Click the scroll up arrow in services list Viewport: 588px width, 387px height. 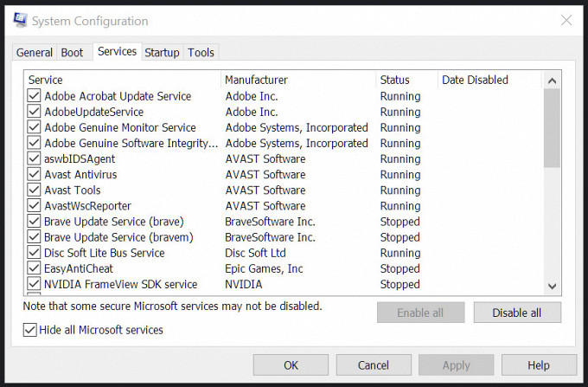(552, 81)
